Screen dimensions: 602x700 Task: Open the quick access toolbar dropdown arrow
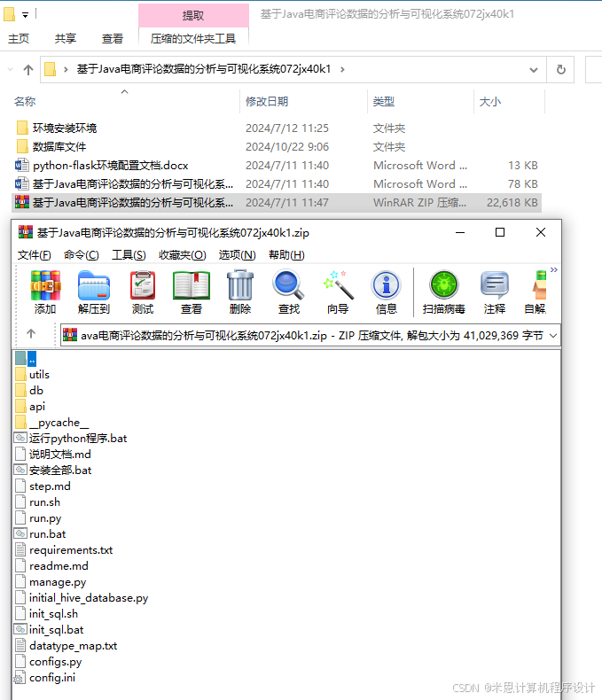point(26,15)
